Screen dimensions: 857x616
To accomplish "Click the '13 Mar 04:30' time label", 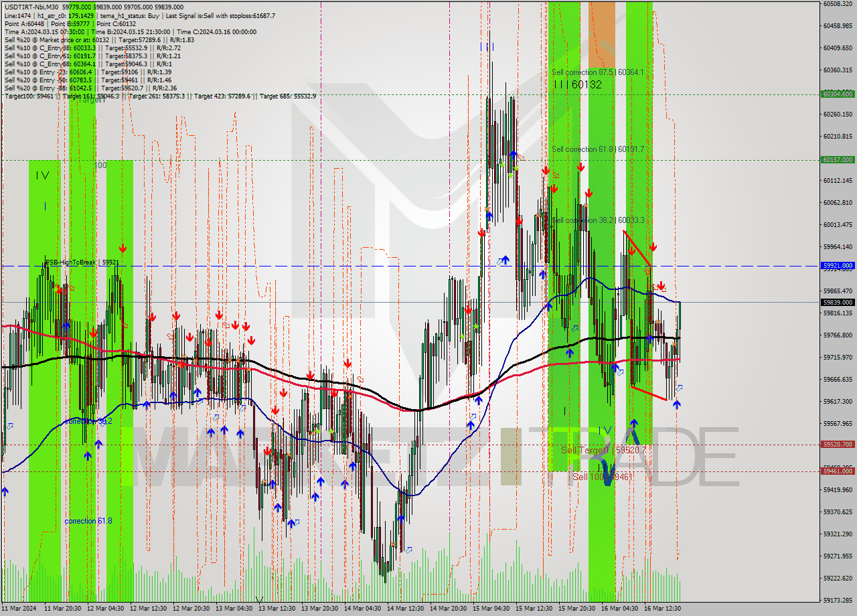I will (234, 609).
